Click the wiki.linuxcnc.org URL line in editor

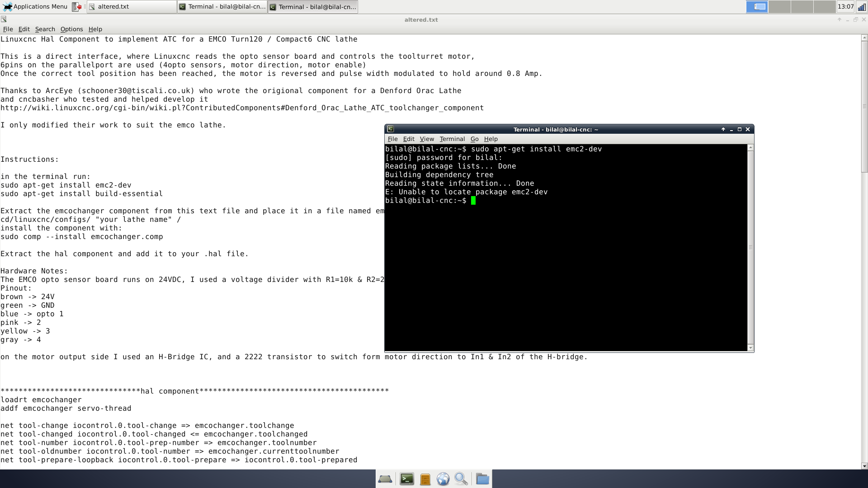tap(242, 108)
